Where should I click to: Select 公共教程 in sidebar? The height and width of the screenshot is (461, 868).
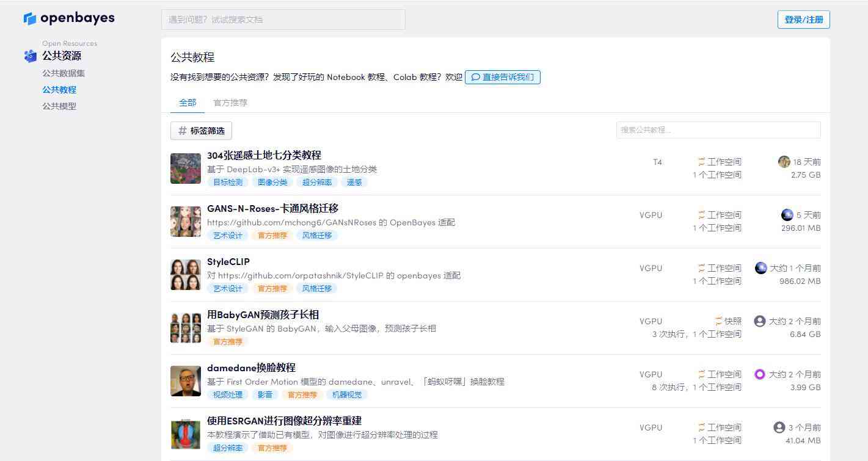tap(59, 90)
